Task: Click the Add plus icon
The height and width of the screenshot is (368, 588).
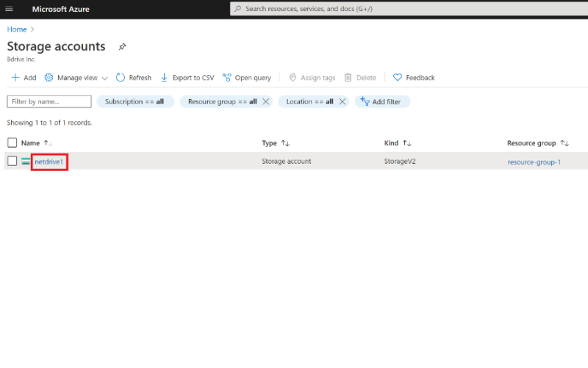Action: click(15, 78)
